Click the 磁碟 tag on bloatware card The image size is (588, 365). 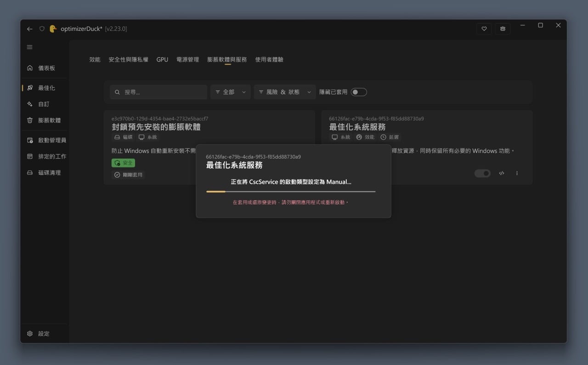tap(124, 137)
